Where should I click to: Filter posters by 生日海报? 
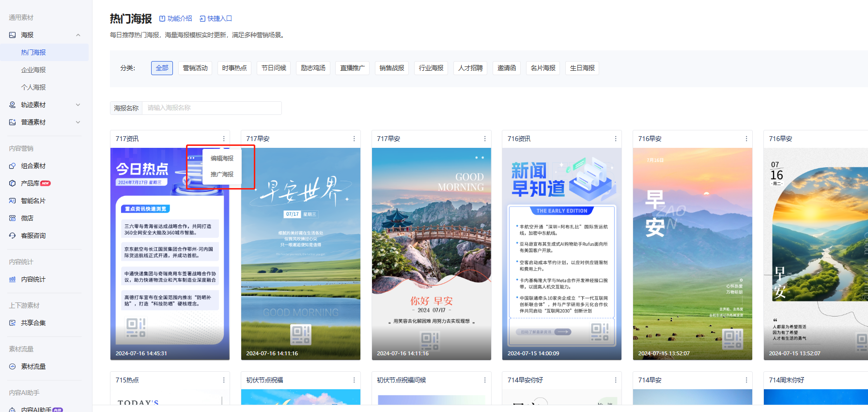[x=582, y=68]
